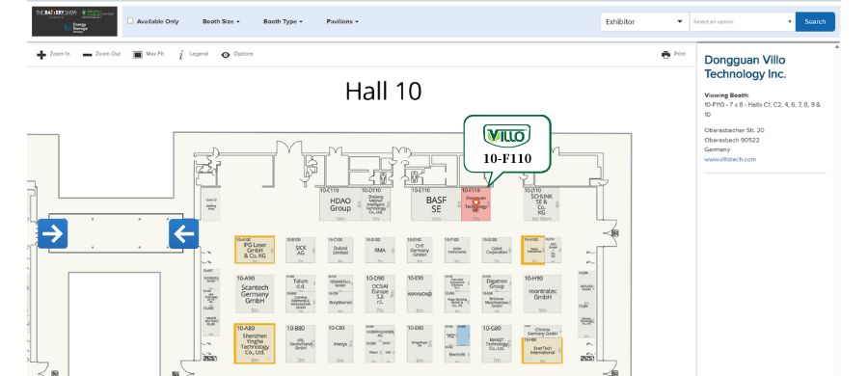Image resolution: width=868 pixels, height=376 pixels.
Task: Select the Shenzhen Yinghe Technology booth 10-A80
Action: (255, 344)
